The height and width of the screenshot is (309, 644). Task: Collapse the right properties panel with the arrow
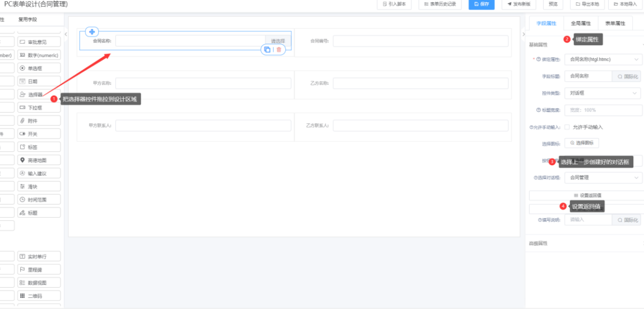click(x=523, y=34)
